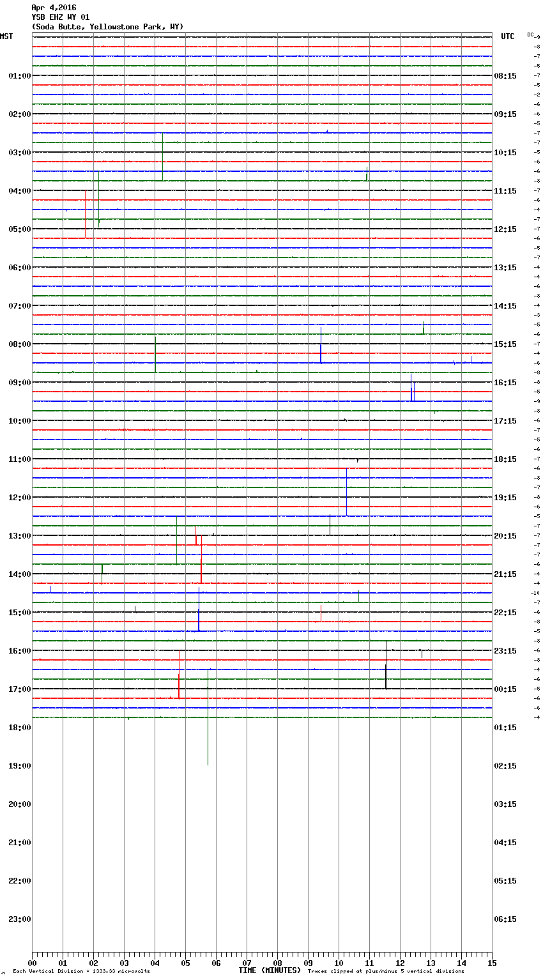Click the UTC time zone header
The image size is (543, 980).
(x=508, y=36)
